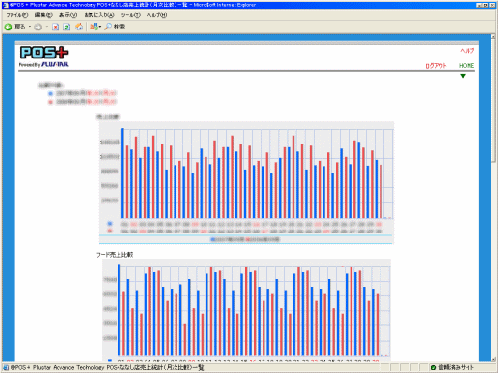Minimize the Internet Explorer window
The width and height of the screenshot is (498, 373).
(479, 5)
